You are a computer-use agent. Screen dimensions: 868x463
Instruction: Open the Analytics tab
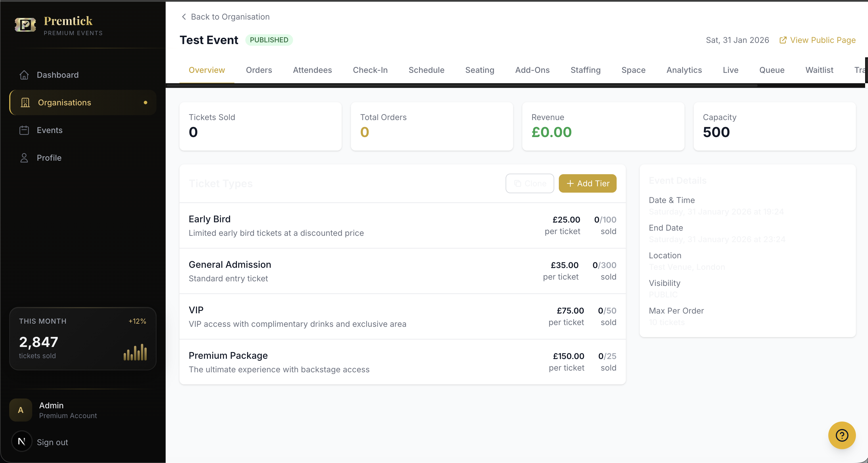coord(684,70)
